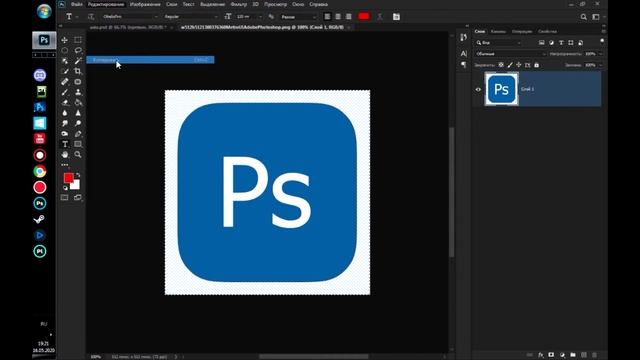The width and height of the screenshot is (640, 360).
Task: Align text right
Action: tap(349, 17)
